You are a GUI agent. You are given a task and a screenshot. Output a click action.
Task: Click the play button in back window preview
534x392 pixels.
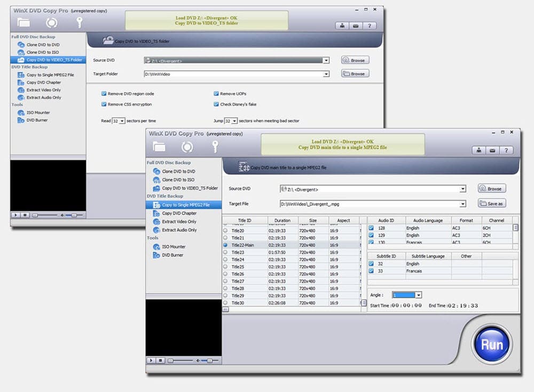(x=15, y=215)
